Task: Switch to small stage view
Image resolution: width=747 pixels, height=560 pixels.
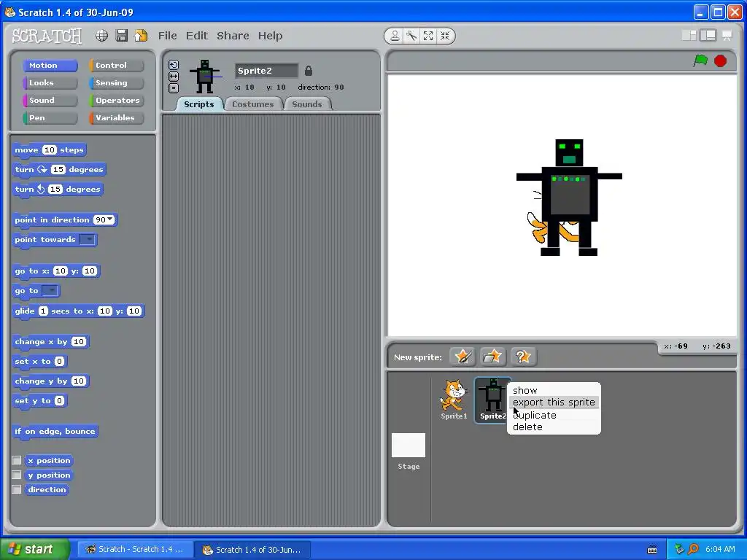Action: 689,35
